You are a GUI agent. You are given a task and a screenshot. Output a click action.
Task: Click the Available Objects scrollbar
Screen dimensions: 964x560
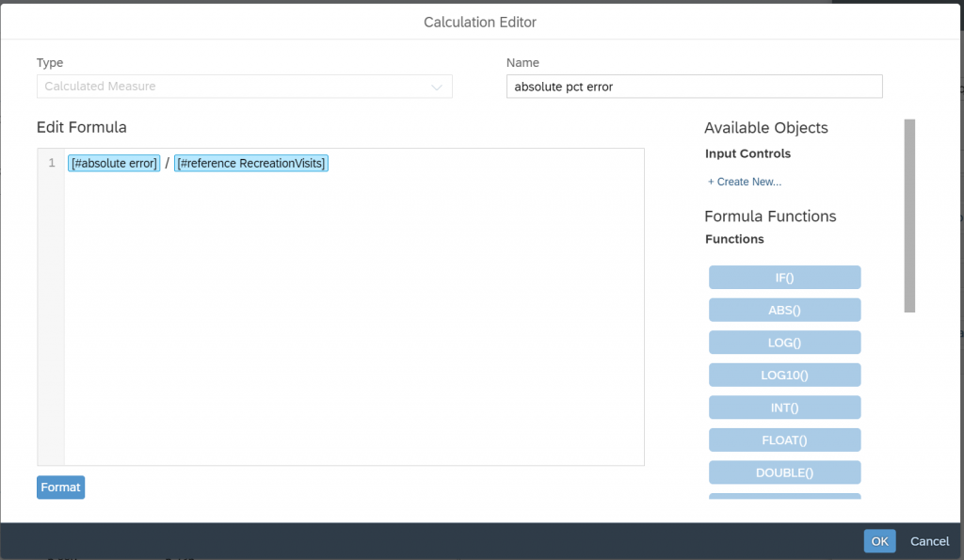tap(909, 216)
